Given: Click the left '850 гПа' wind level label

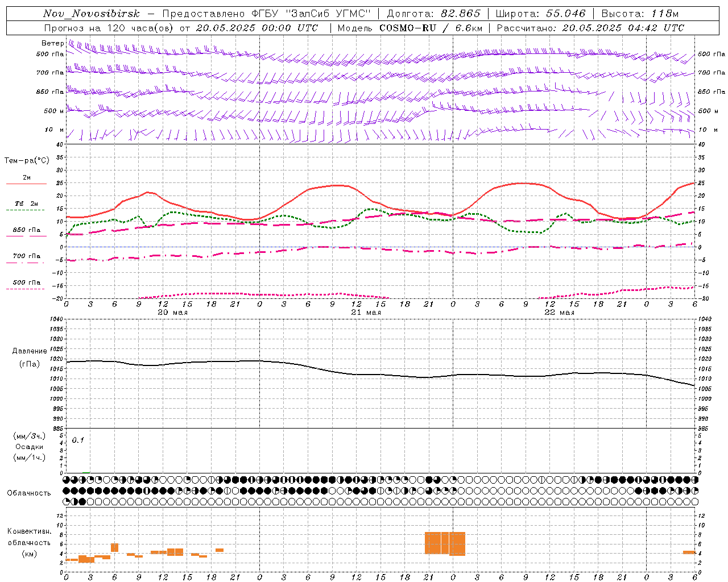Looking at the screenshot, I should 50,92.
